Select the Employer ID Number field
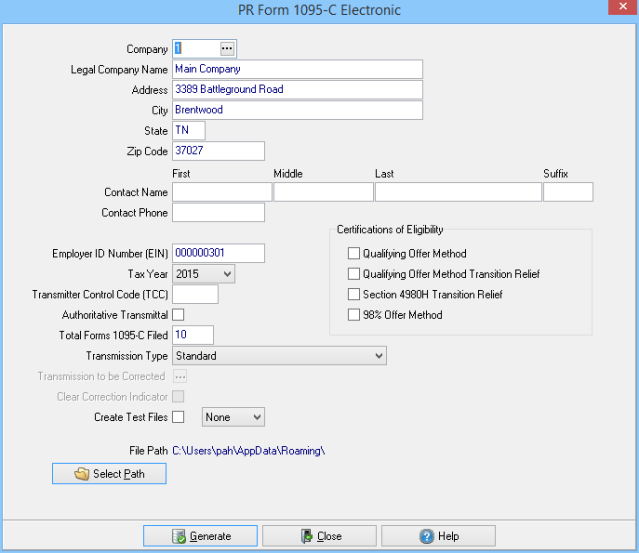639x553 pixels. coord(218,253)
